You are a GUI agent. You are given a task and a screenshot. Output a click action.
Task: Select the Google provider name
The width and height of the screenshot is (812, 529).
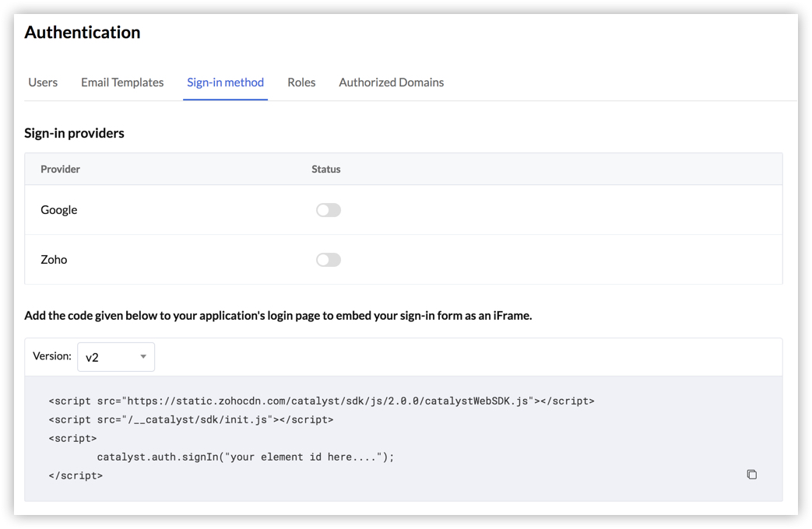(x=59, y=209)
